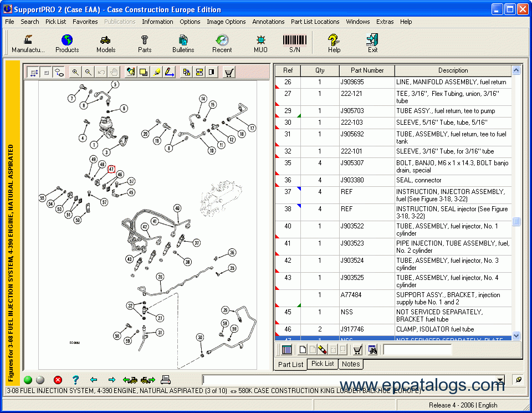532x413 pixels.
Task: Open the Part List Locations menu
Action: 315,22
